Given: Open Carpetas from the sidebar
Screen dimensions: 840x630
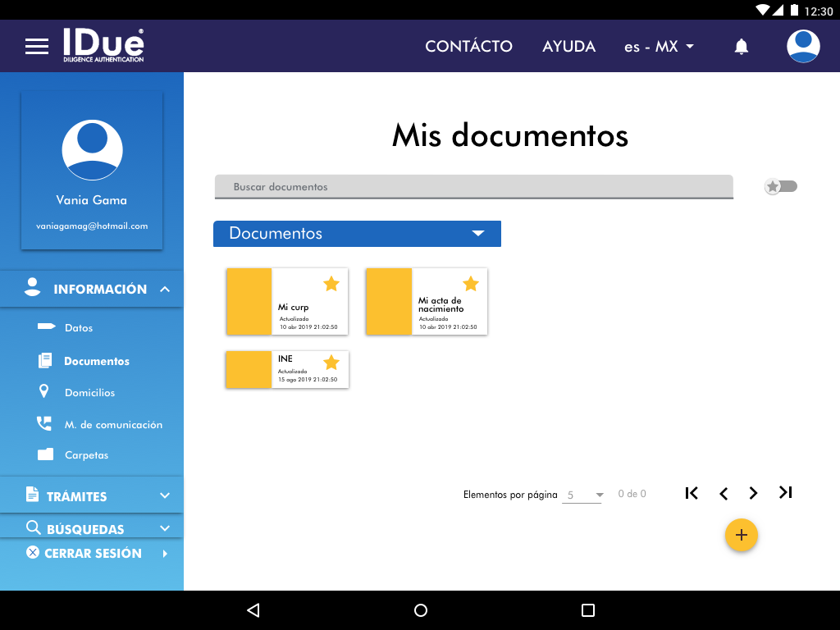Looking at the screenshot, I should [x=86, y=455].
